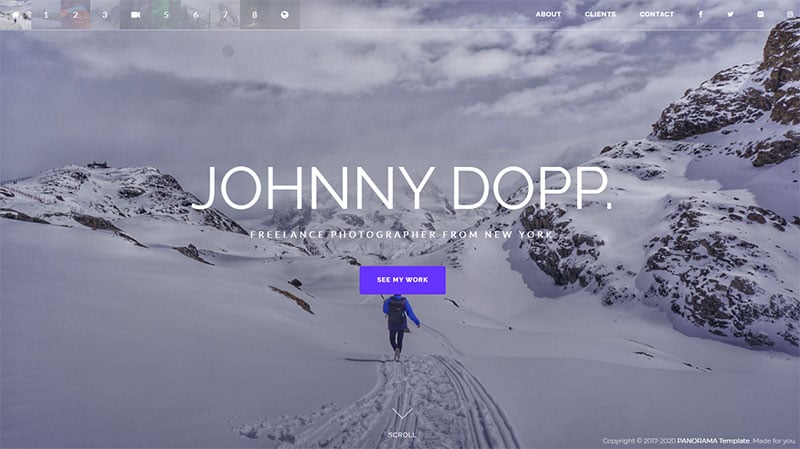
Task: Jump to slide thumbnail number 1
Action: coord(46,15)
